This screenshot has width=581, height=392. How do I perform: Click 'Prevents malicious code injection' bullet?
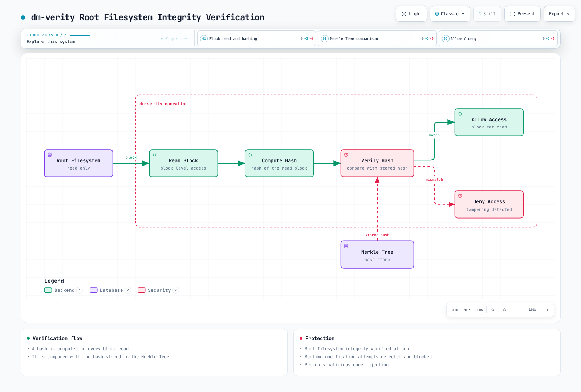click(346, 365)
